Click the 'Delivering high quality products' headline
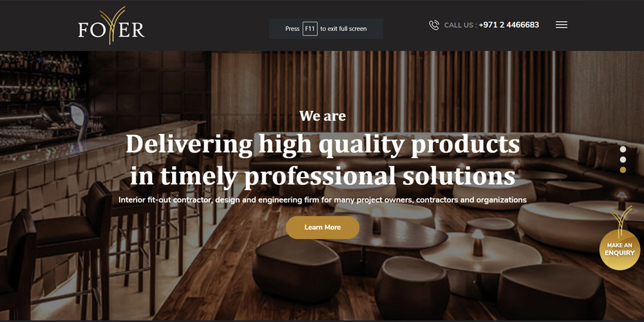Screen dimensions: 644x322 323,144
